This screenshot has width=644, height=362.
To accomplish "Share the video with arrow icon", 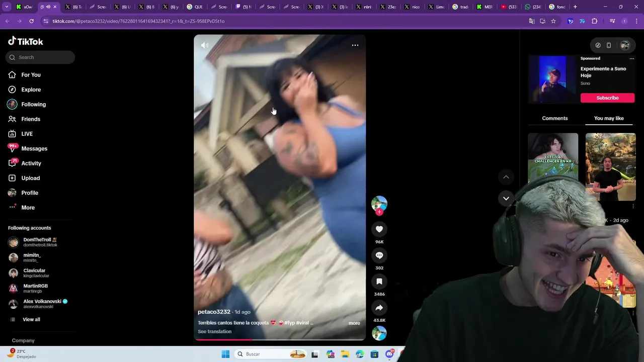I will (379, 308).
